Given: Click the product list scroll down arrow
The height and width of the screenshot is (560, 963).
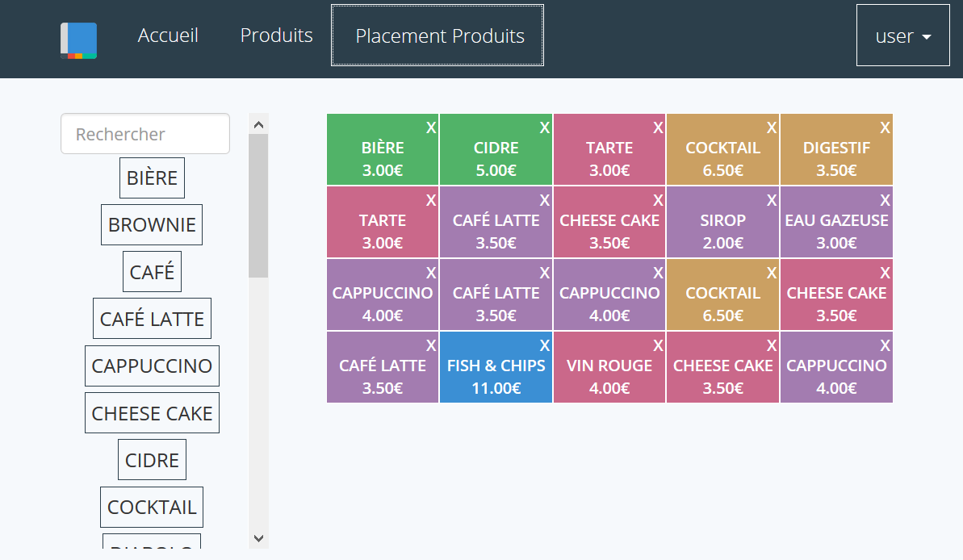Looking at the screenshot, I should tap(258, 538).
